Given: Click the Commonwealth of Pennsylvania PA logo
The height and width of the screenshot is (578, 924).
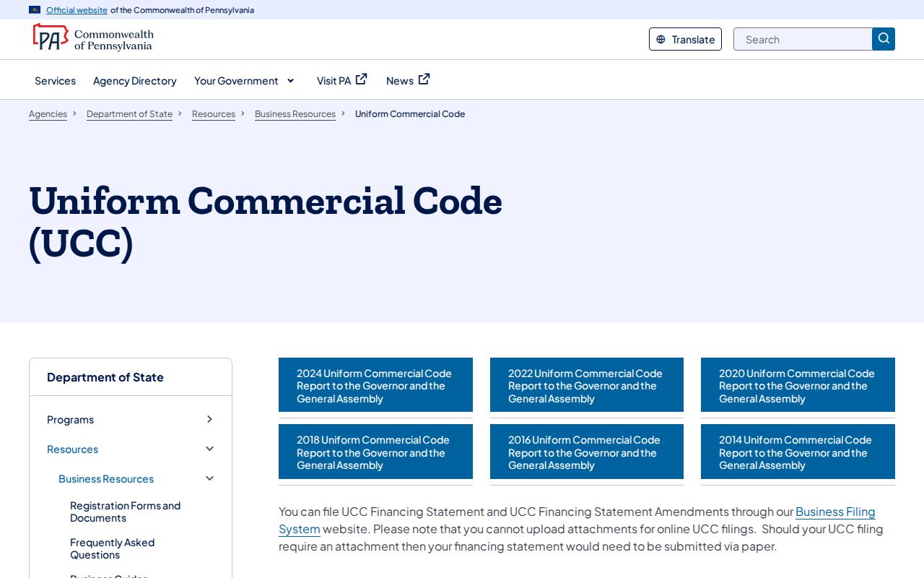Looking at the screenshot, I should coord(92,38).
